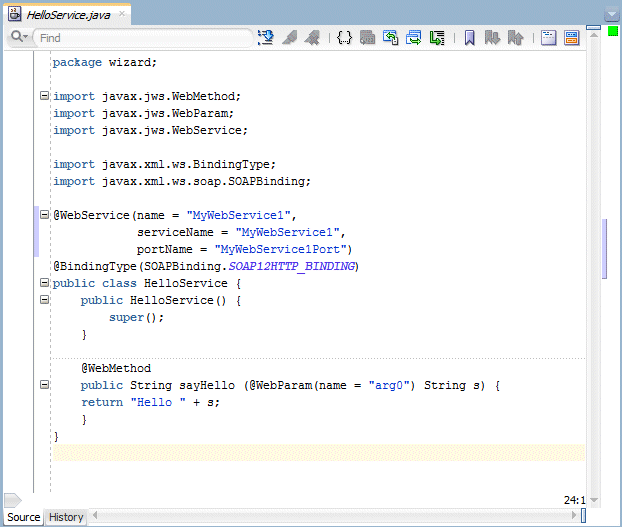Click 'SOAP12HTTP_BINDING' constant
This screenshot has width=622, height=527.
click(x=292, y=266)
